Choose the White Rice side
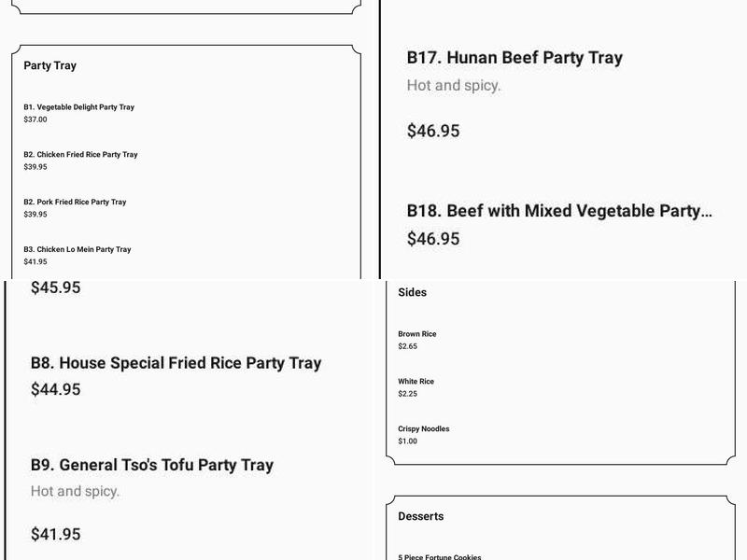Viewport: 747px width, 560px height. tap(416, 382)
